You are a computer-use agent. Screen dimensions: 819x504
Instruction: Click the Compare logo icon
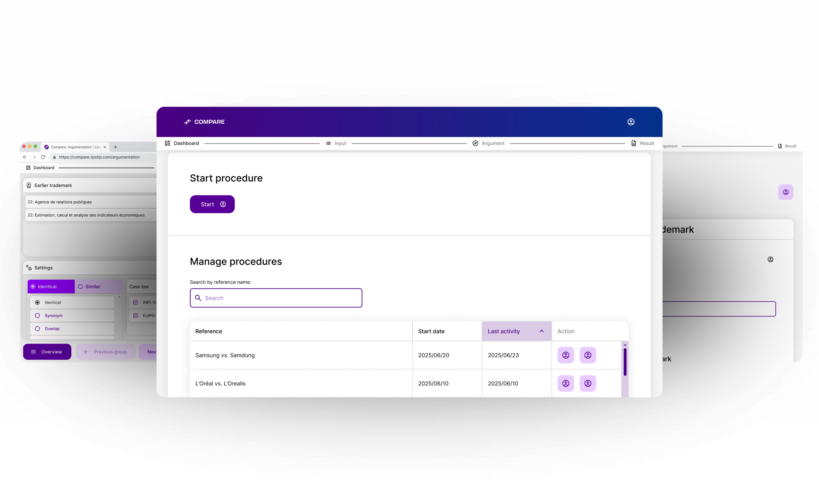(x=187, y=122)
